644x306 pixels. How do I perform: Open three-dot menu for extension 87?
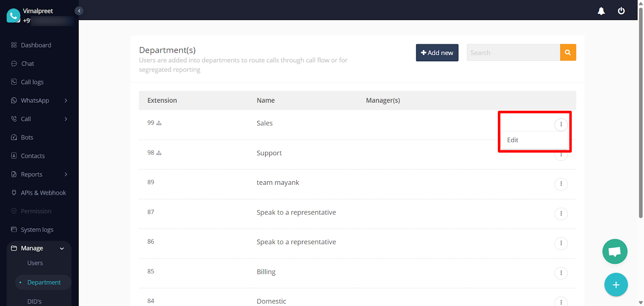coord(561,213)
